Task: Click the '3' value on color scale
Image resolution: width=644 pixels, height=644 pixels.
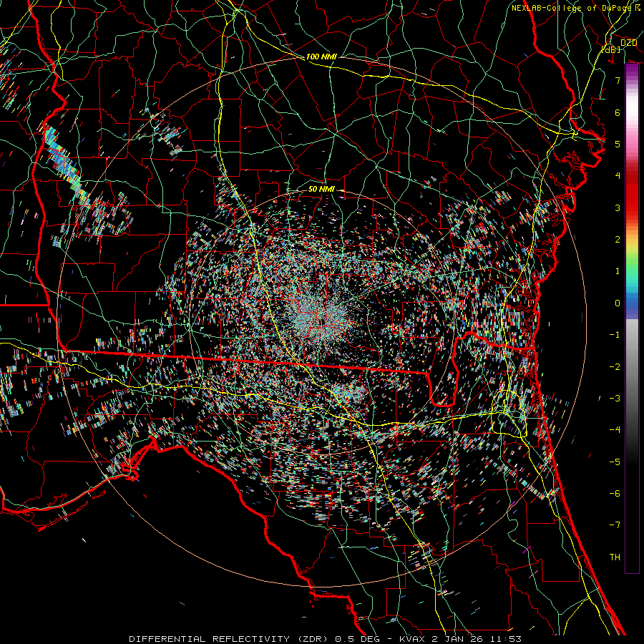Action: point(618,208)
